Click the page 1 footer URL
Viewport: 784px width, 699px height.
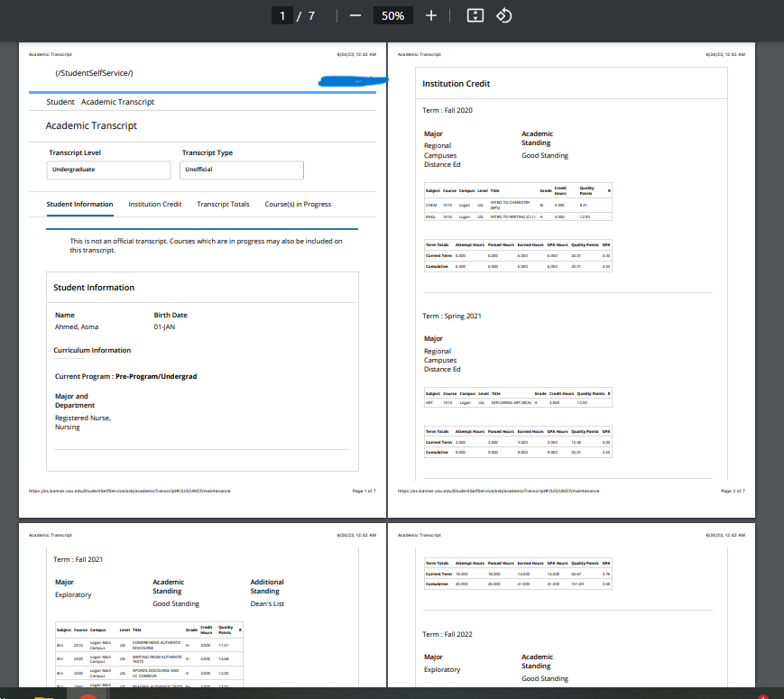click(129, 491)
